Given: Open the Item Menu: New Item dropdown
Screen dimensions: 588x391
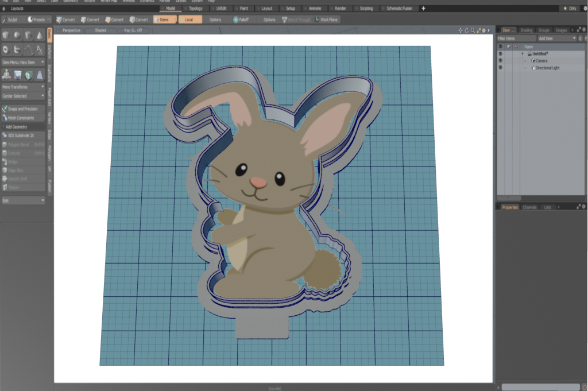Looking at the screenshot, I should click(x=23, y=62).
